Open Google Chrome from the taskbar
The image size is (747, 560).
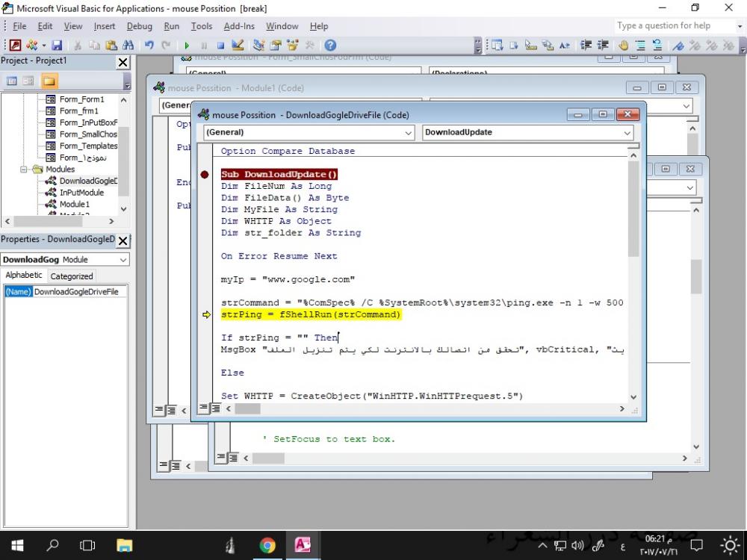coord(267,545)
